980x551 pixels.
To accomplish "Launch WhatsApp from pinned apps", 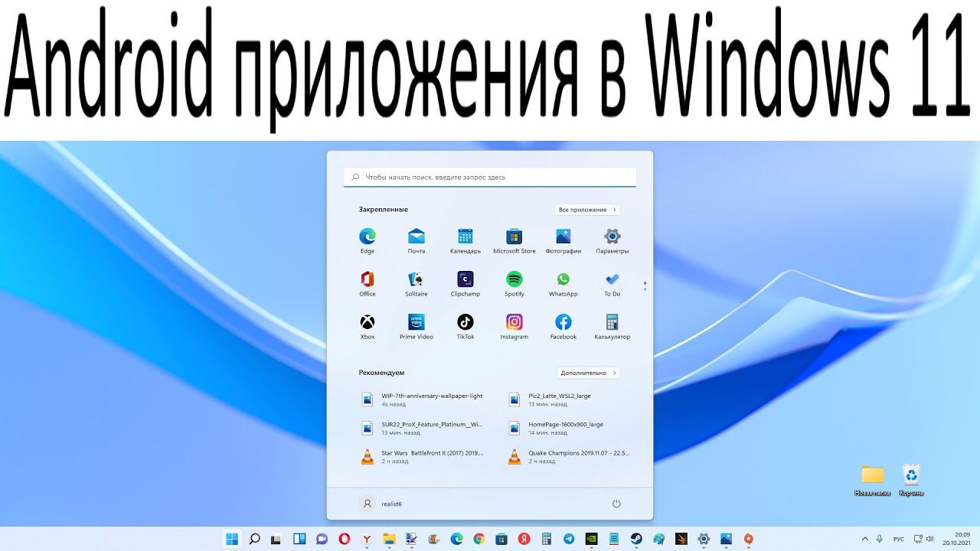I will tap(563, 283).
